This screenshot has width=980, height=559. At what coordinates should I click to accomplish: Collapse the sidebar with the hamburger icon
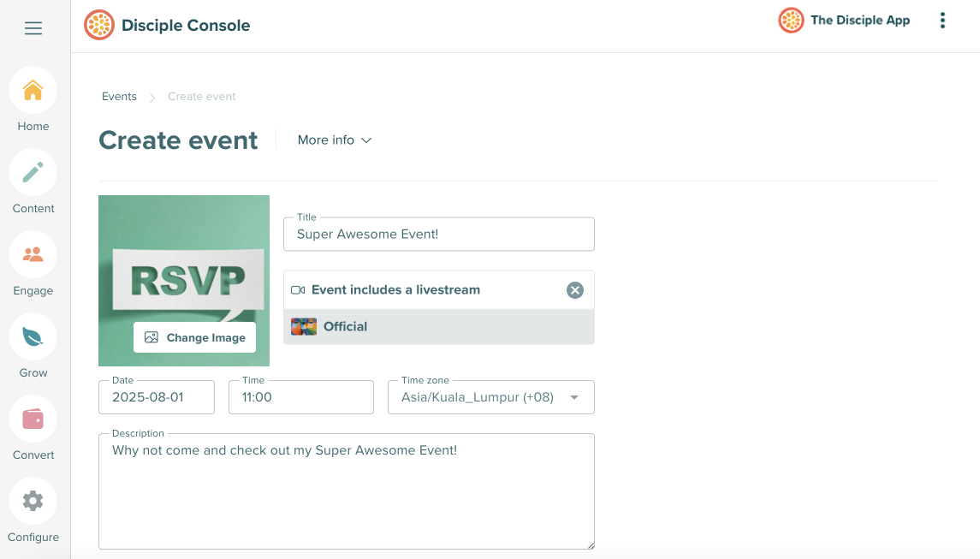click(x=33, y=27)
